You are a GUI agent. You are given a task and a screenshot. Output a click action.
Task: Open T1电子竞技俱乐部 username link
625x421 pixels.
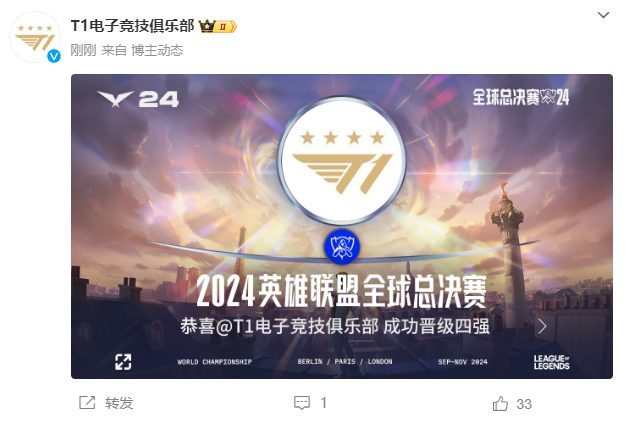[x=132, y=26]
